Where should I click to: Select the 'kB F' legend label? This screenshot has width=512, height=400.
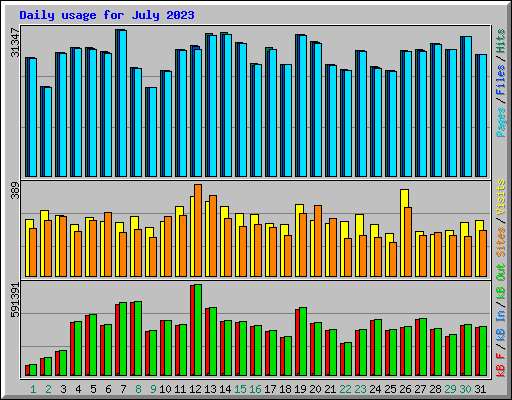(x=501, y=364)
